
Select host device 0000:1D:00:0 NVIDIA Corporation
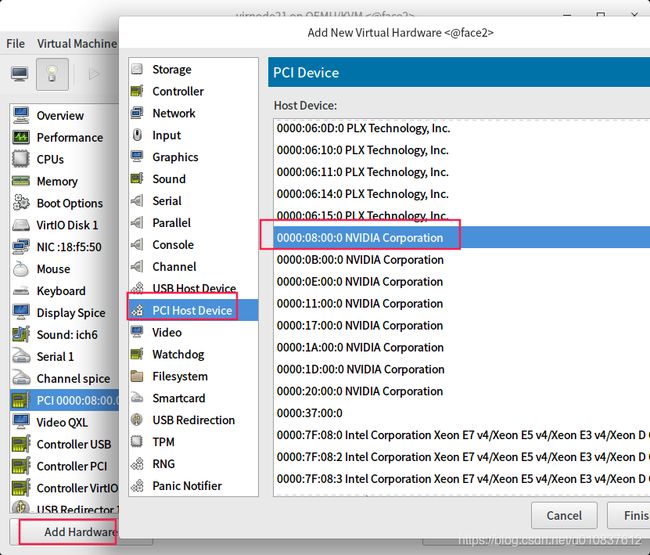(461, 369)
